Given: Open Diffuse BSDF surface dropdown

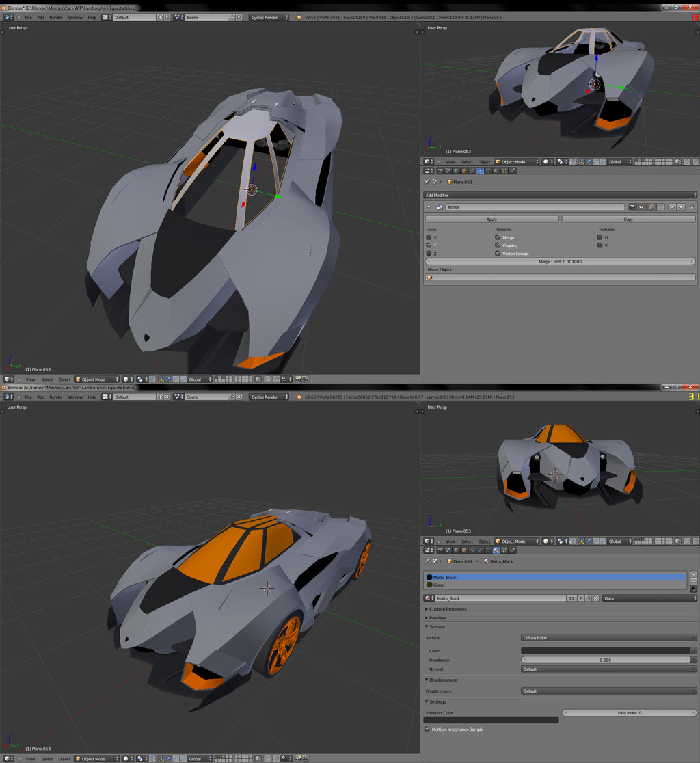Looking at the screenshot, I should (x=608, y=637).
